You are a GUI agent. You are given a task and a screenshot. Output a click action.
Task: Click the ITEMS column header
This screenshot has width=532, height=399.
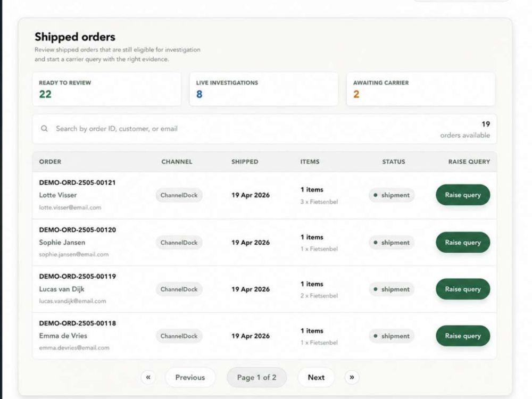[310, 162]
